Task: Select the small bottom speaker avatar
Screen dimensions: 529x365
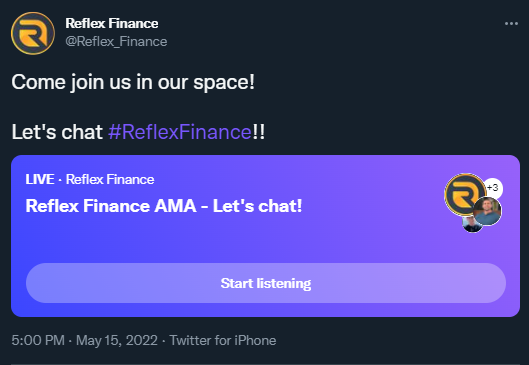Action: pos(472,224)
